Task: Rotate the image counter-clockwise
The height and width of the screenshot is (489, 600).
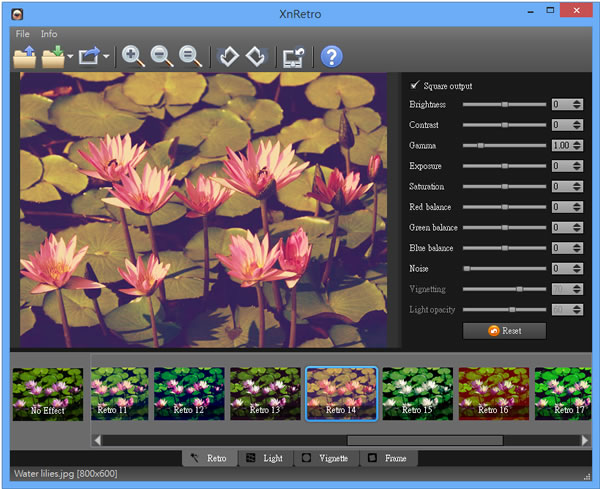Action: pyautogui.click(x=229, y=57)
